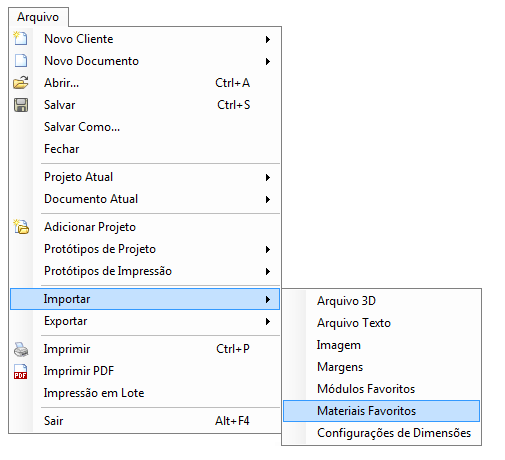The height and width of the screenshot is (460, 505).
Task: Expand the Novo Cliente submenu arrow
Action: pyautogui.click(x=268, y=39)
